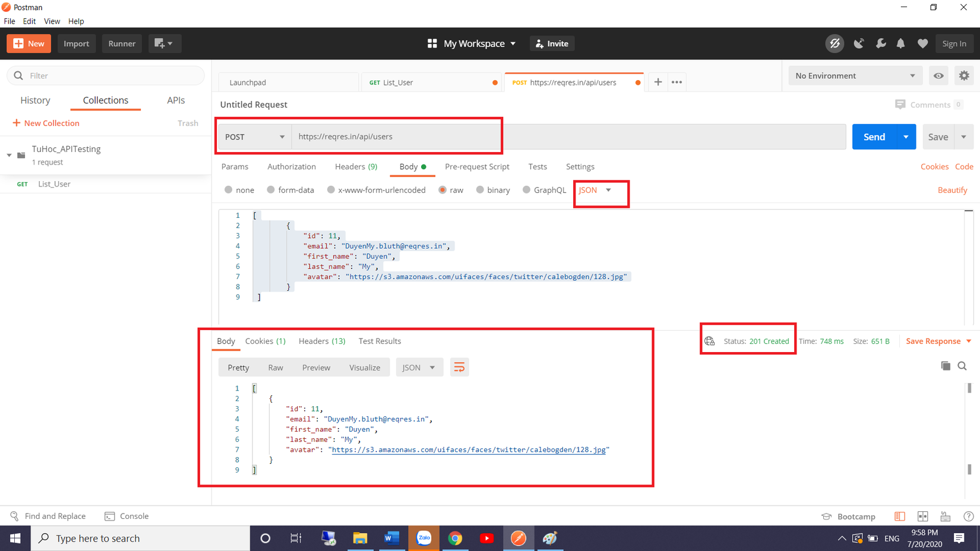Image resolution: width=980 pixels, height=551 pixels.
Task: Copy the response body to clipboard
Action: click(946, 366)
